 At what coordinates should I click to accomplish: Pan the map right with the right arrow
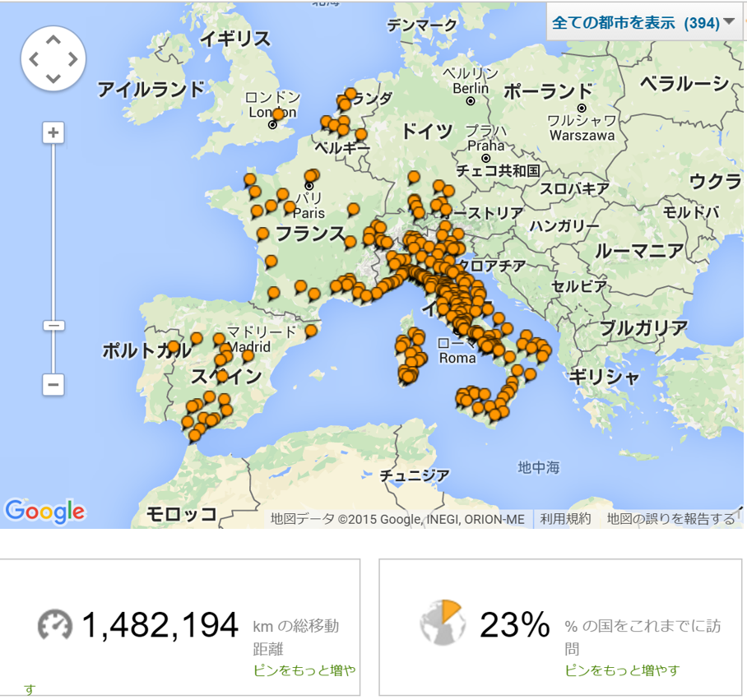73,59
